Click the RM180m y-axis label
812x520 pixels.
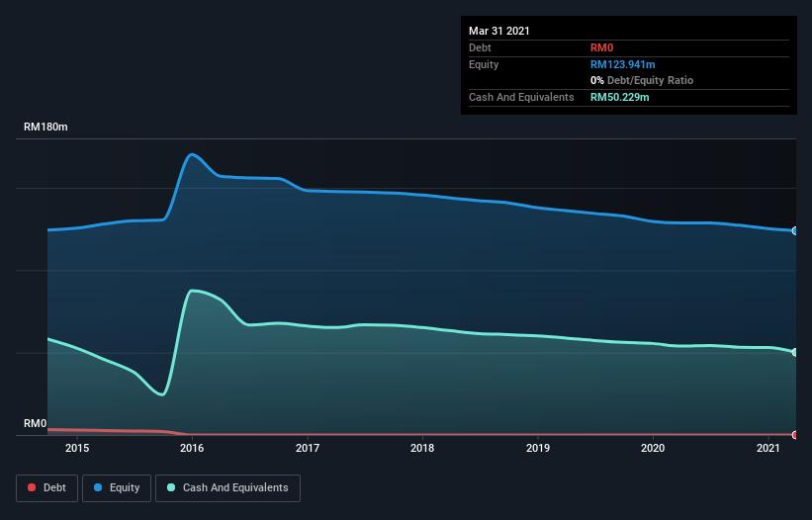click(x=45, y=127)
